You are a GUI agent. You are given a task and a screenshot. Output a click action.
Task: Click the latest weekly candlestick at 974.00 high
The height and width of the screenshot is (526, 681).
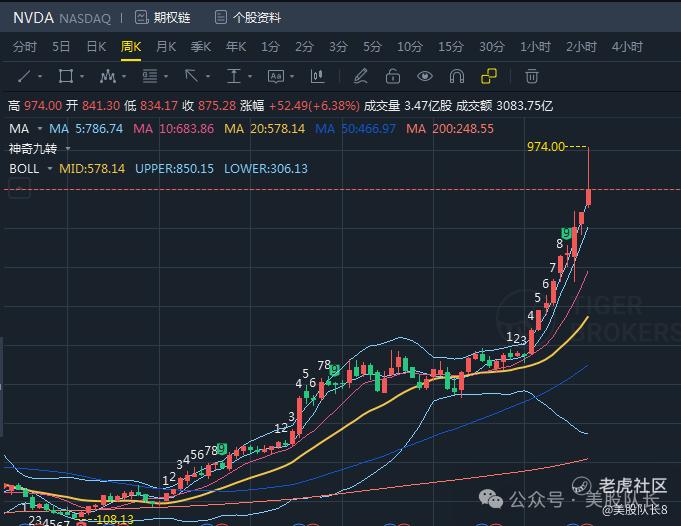click(x=588, y=197)
